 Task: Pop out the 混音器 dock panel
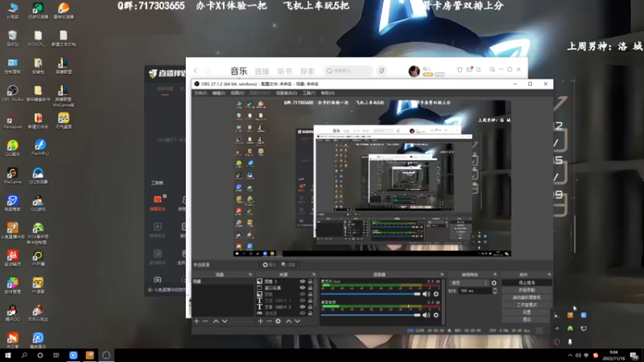[x=442, y=274]
